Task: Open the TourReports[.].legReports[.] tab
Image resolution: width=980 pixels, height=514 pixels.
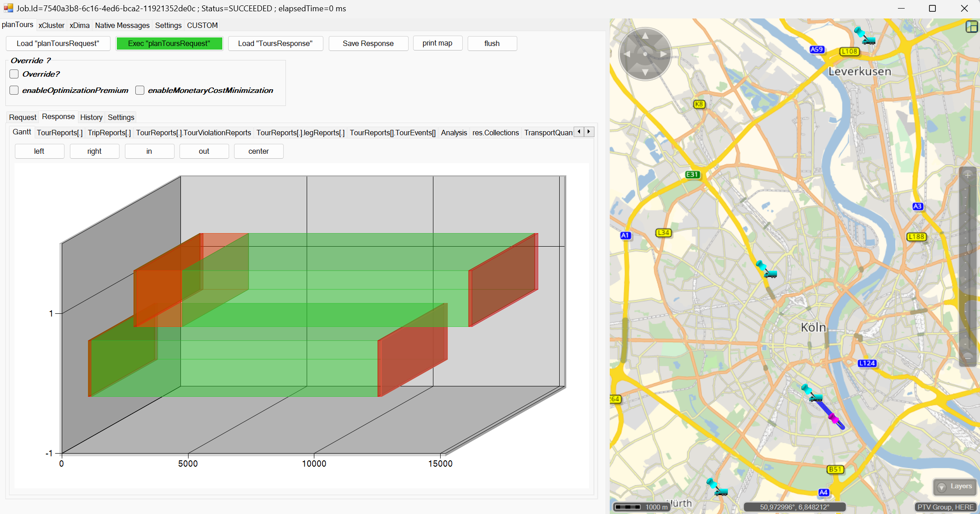Action: pos(300,133)
